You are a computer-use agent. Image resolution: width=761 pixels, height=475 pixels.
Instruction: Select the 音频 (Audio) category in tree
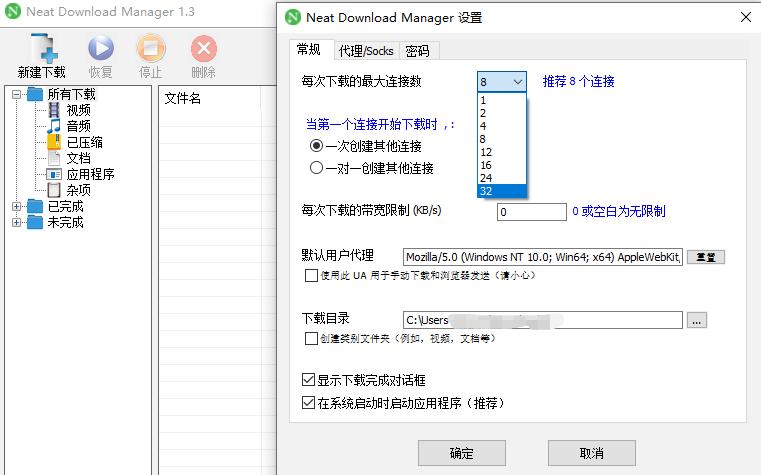(x=78, y=126)
